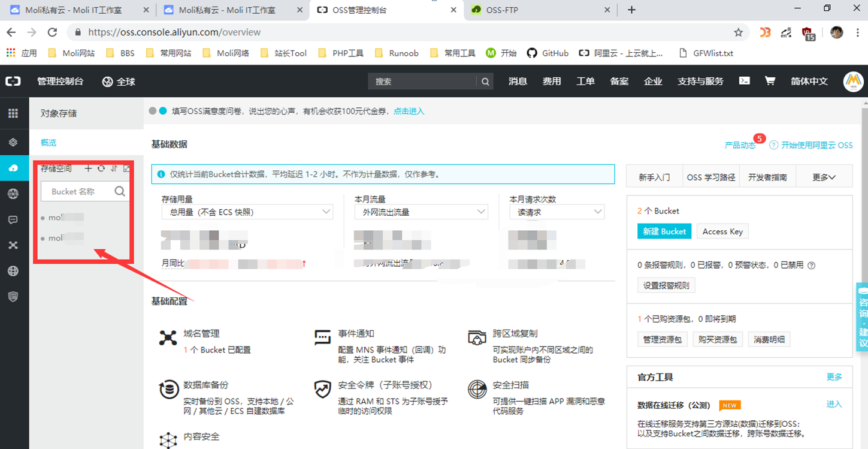The width and height of the screenshot is (868, 449).
Task: Click the 管理资源包 button
Action: click(x=663, y=339)
